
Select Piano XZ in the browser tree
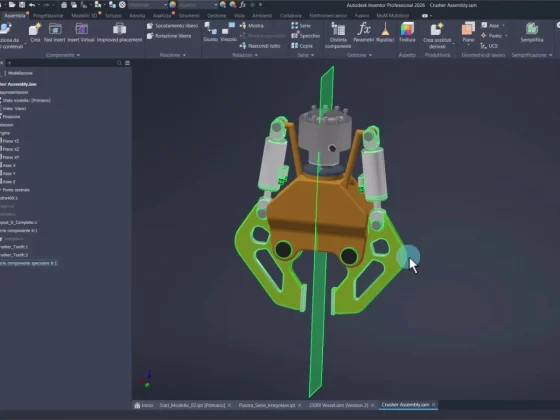pyautogui.click(x=10, y=149)
